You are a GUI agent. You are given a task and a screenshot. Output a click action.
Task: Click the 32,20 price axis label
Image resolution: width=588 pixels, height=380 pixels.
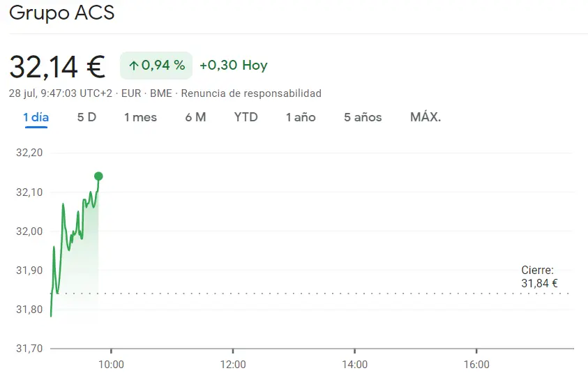tap(29, 153)
